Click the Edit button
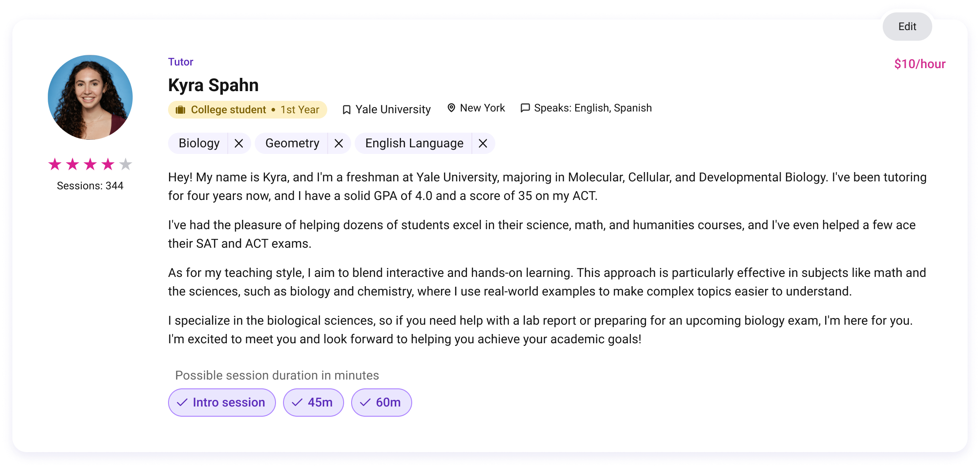980x468 pixels. pos(907,27)
